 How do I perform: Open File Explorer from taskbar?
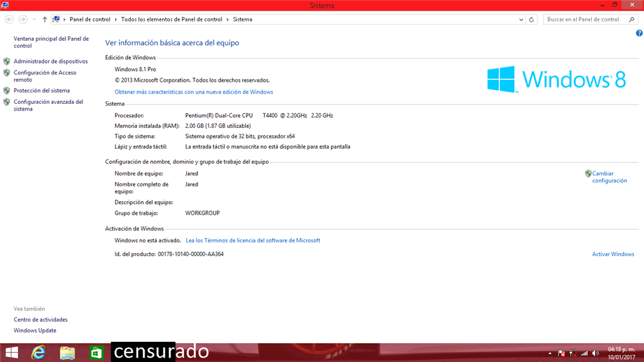(x=67, y=353)
